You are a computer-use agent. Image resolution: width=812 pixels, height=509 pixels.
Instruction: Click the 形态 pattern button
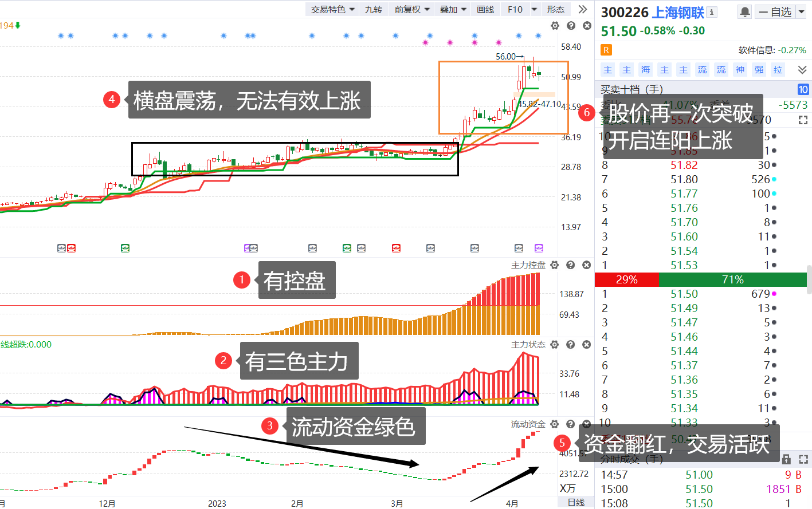555,9
